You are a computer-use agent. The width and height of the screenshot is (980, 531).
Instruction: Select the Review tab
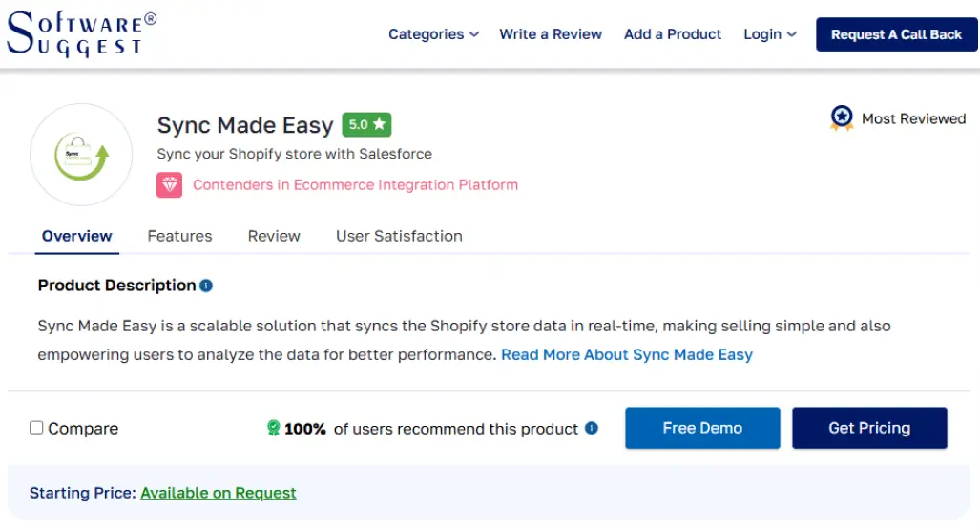coord(274,236)
